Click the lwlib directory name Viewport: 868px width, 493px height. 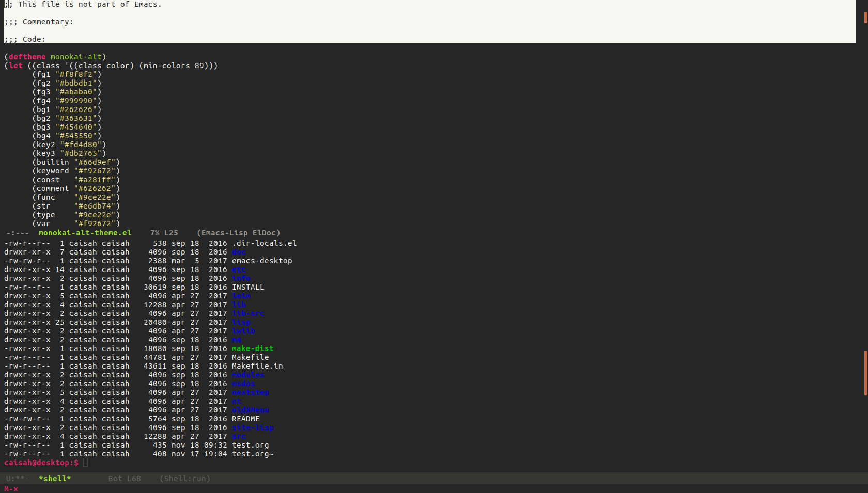click(243, 331)
